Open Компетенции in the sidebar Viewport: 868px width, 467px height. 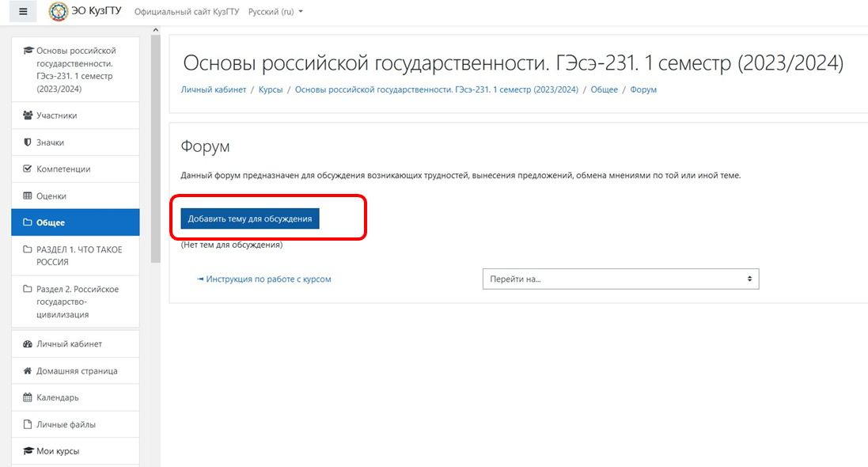click(75, 169)
